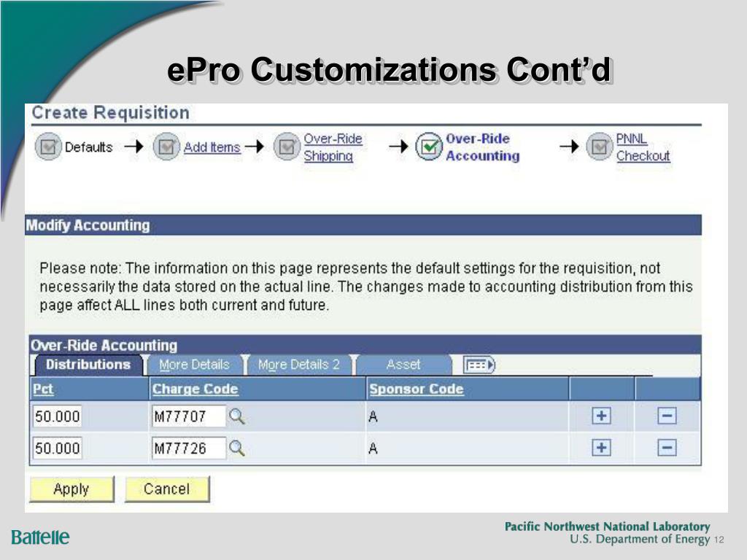The image size is (747, 560).
Task: Click the PNNL Checkout step icon
Action: (x=599, y=147)
